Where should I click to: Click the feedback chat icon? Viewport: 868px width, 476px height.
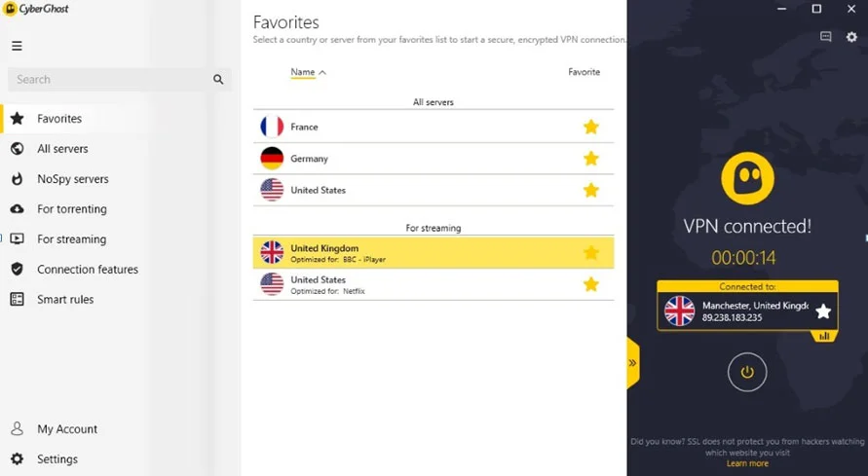pos(825,37)
